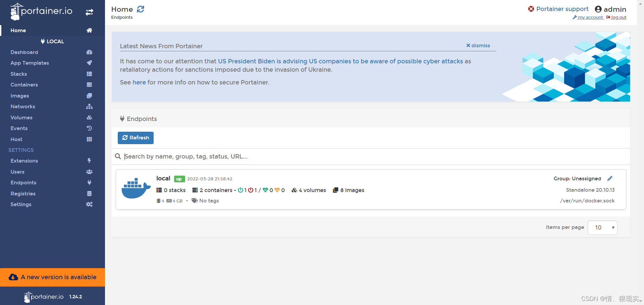
Task: Open the my account link
Action: pos(588,17)
